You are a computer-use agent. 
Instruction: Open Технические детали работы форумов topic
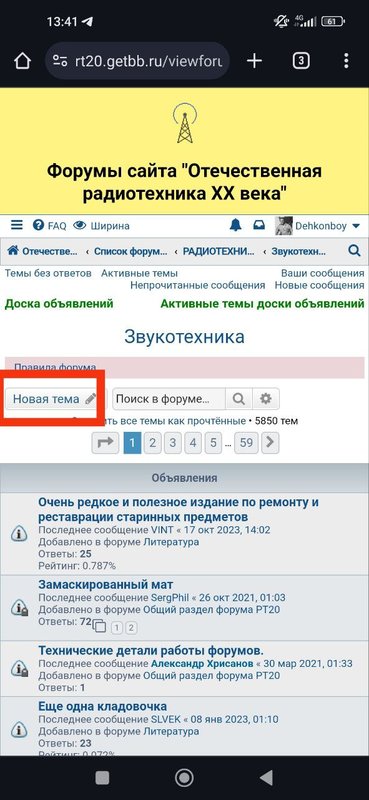tap(151, 651)
